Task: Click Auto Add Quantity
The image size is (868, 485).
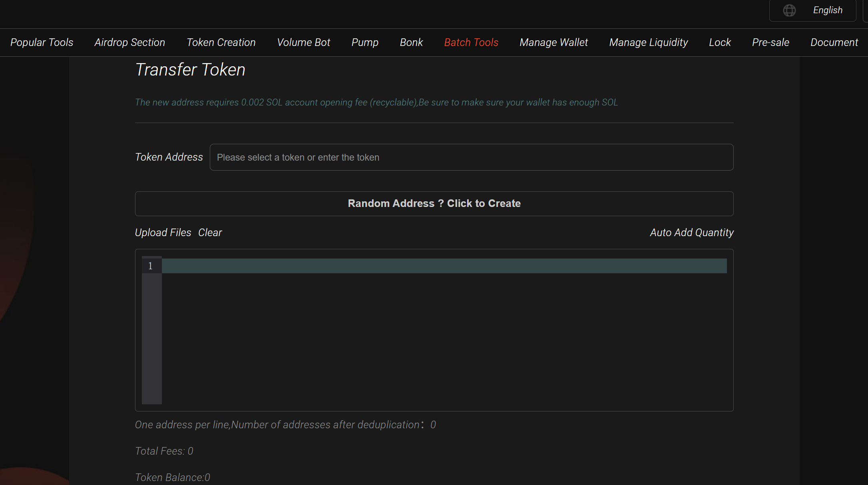Action: click(691, 233)
